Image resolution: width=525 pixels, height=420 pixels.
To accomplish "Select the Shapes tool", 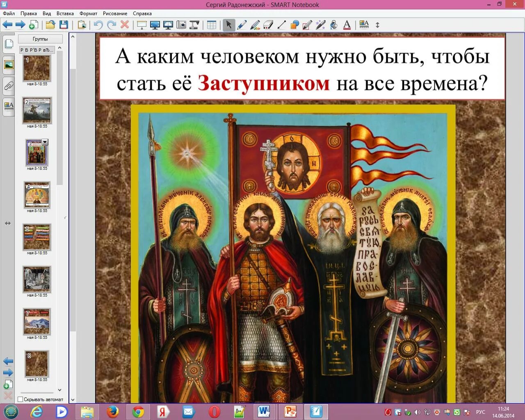I will point(294,25).
